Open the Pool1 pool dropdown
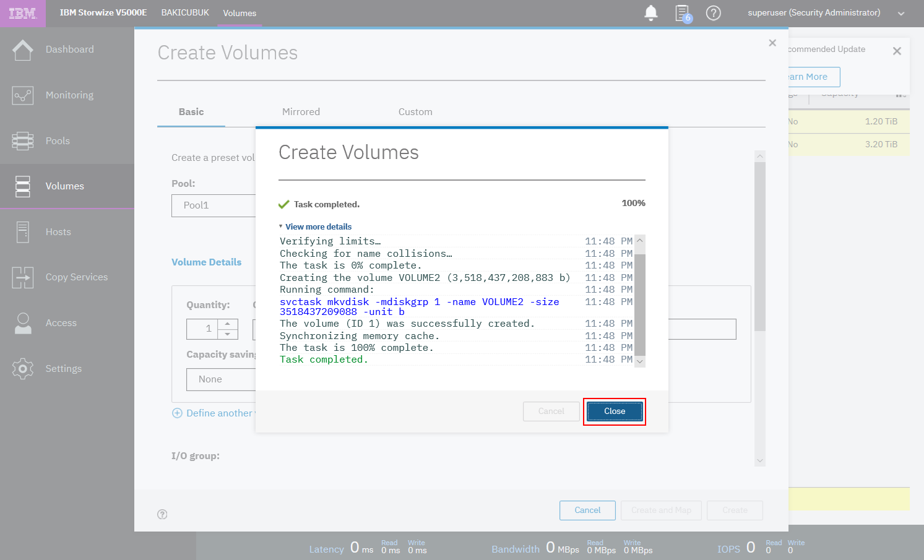This screenshot has height=560, width=924. click(x=214, y=205)
